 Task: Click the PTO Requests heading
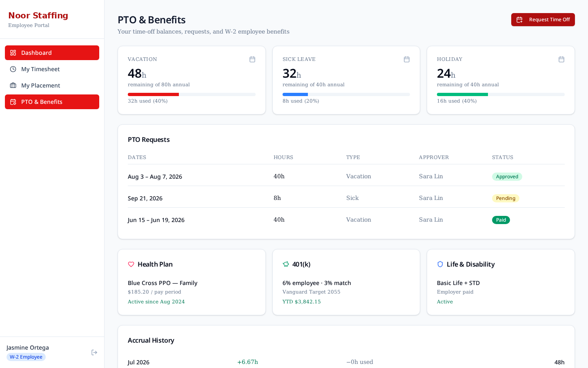pyautogui.click(x=149, y=139)
